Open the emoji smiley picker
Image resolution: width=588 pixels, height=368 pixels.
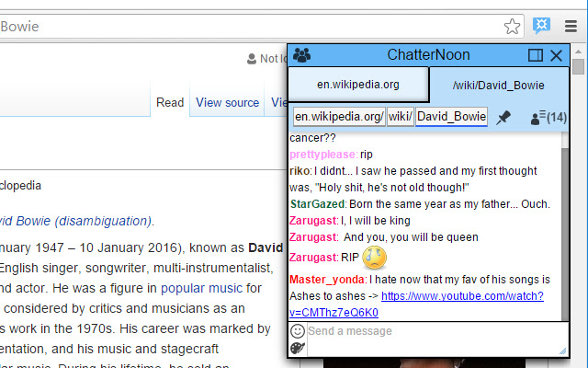tap(298, 331)
